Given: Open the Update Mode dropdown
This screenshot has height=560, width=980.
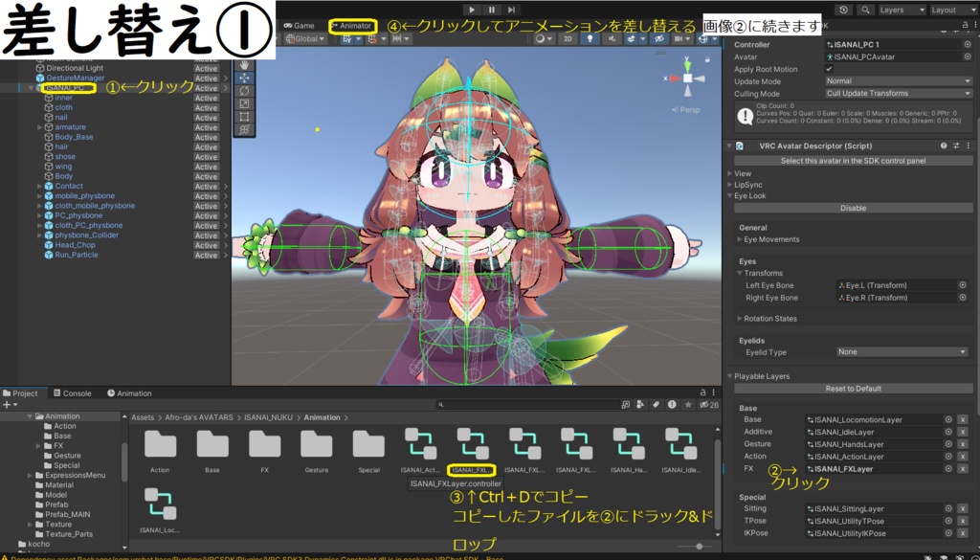Looking at the screenshot, I should click(x=900, y=81).
